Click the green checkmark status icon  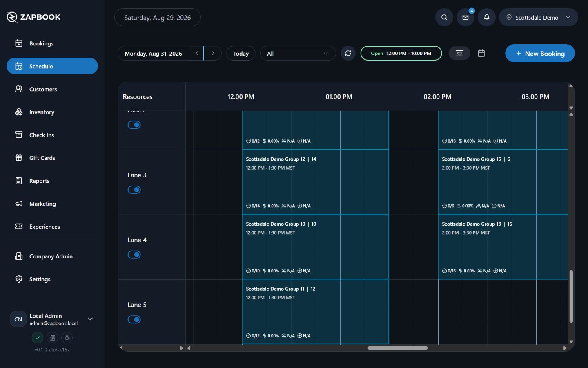tap(38, 338)
